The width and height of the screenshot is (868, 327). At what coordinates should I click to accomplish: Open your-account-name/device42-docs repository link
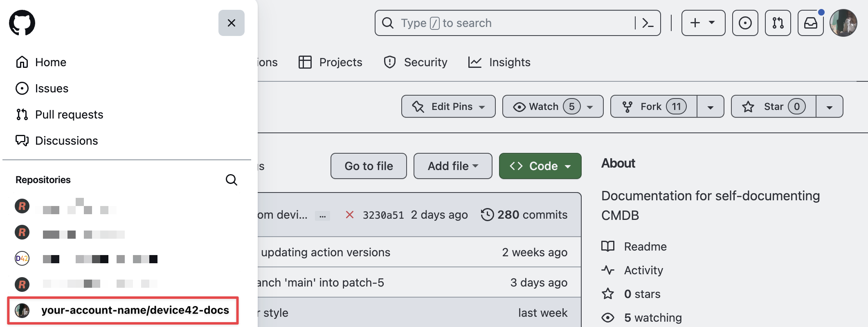point(135,310)
